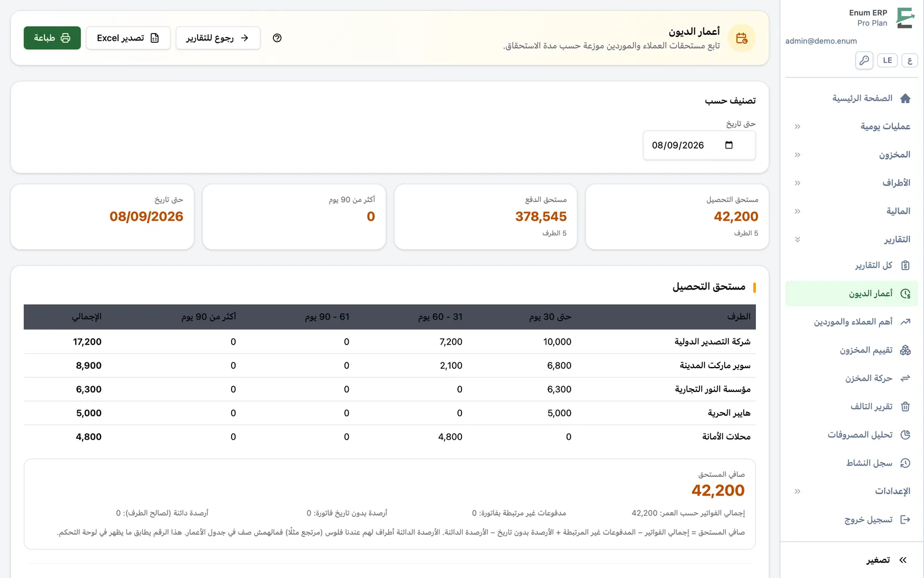Open كل التقارير in sidebar
This screenshot has width=924, height=578.
click(852, 265)
